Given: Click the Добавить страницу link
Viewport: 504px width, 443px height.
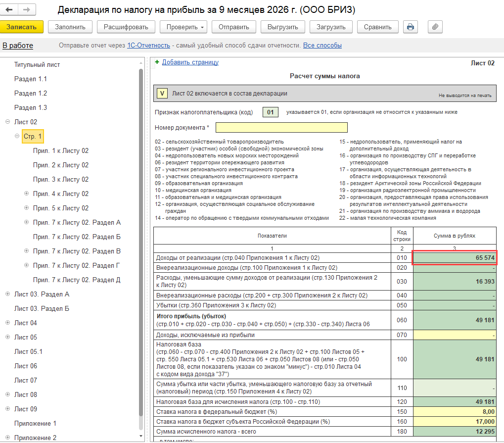Looking at the screenshot, I should 190,62.
